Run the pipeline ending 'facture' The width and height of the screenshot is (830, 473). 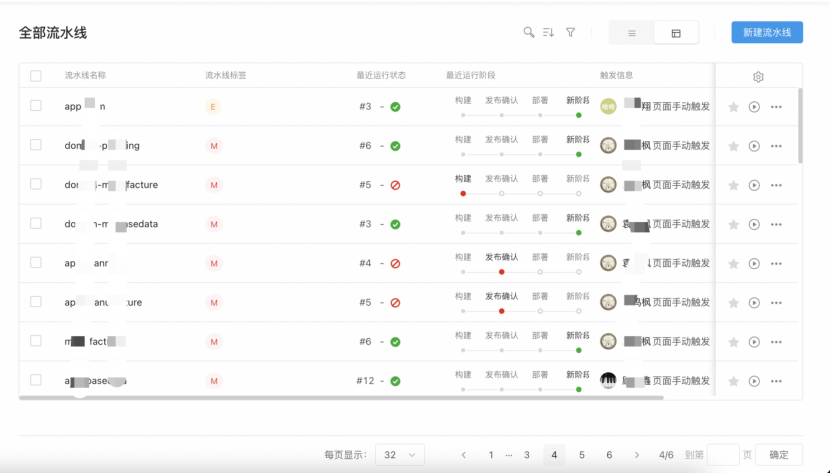(754, 185)
